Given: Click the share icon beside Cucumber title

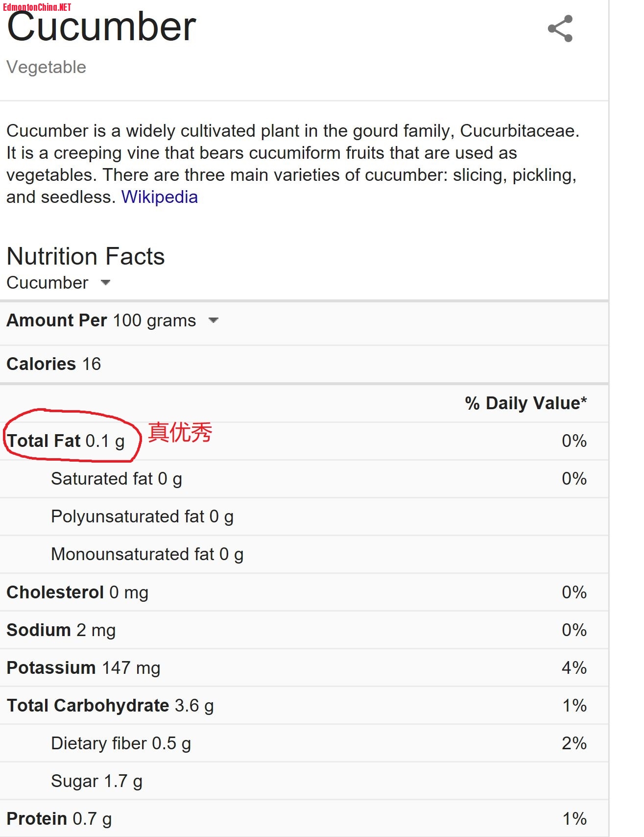Looking at the screenshot, I should [560, 28].
